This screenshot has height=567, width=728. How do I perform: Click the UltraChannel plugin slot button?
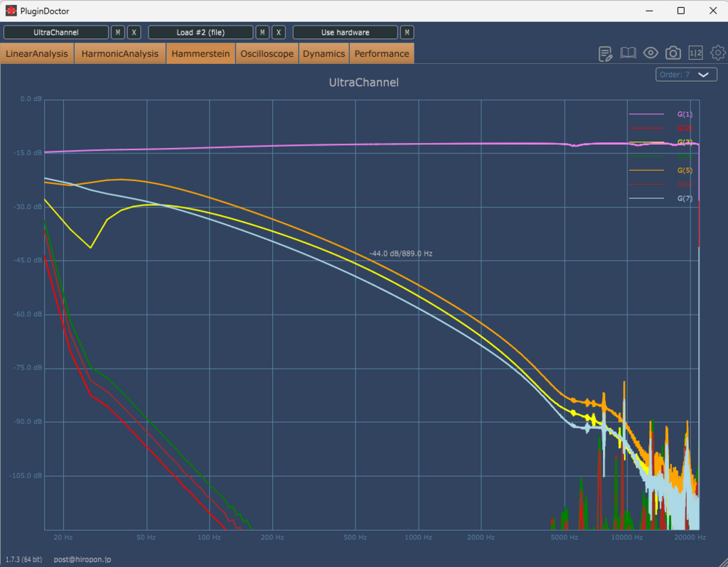[56, 33]
